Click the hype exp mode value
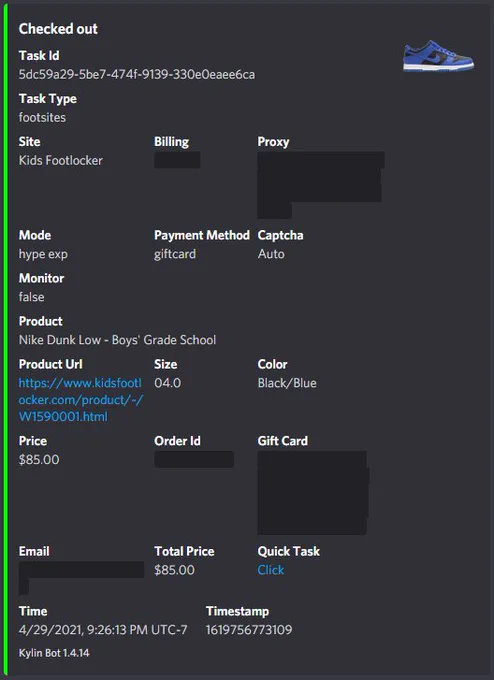The image size is (494, 680). click(43, 254)
